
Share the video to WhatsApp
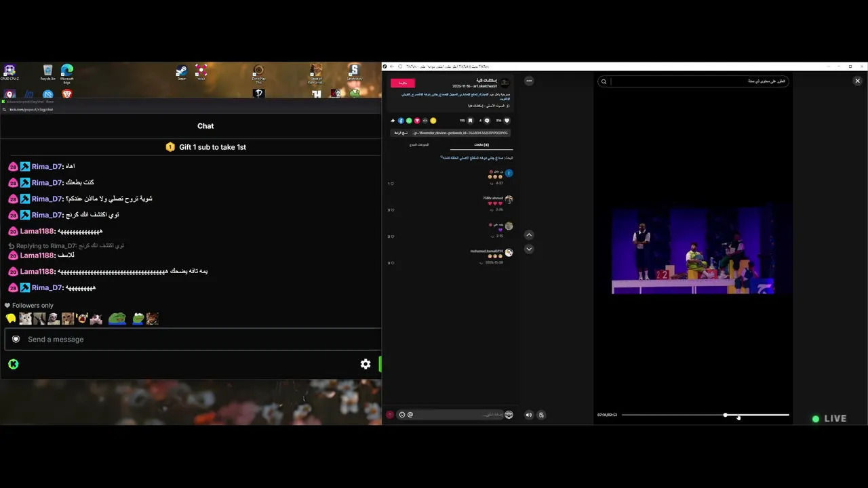pyautogui.click(x=409, y=121)
